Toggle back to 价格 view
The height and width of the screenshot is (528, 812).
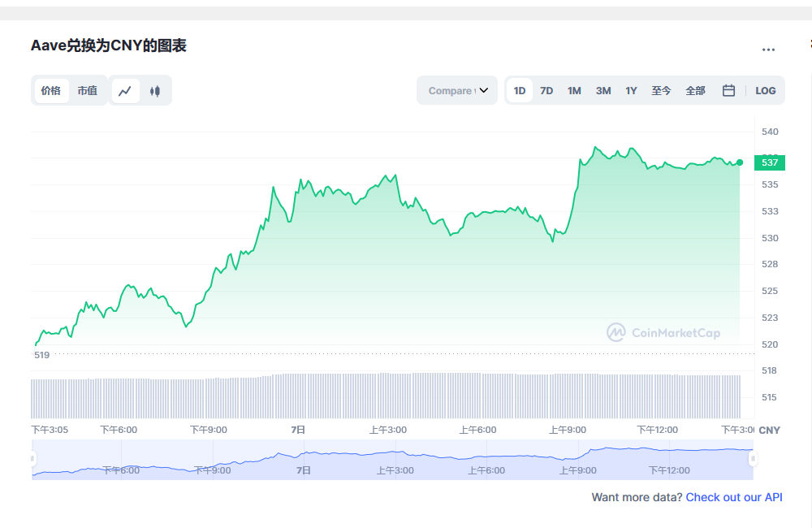coord(50,90)
